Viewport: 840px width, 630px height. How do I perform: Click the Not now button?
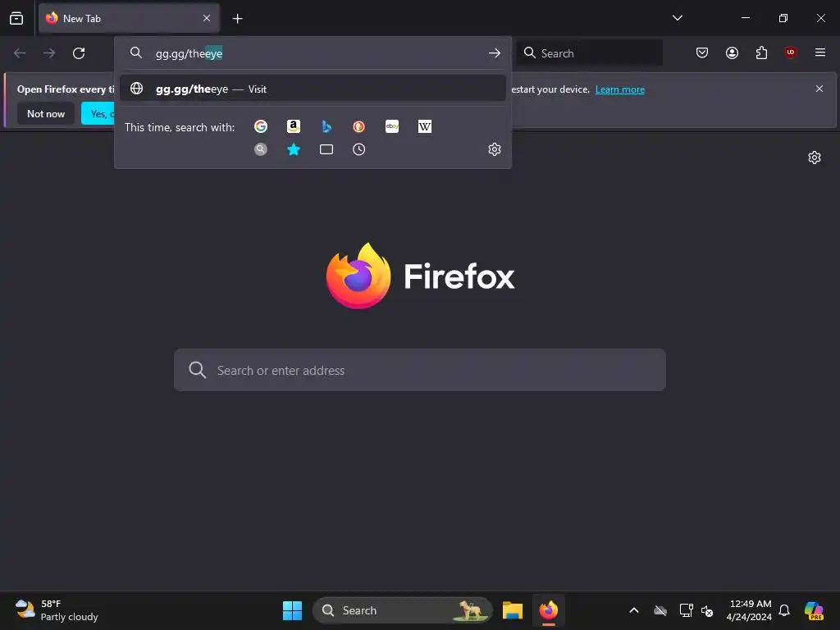pos(46,113)
